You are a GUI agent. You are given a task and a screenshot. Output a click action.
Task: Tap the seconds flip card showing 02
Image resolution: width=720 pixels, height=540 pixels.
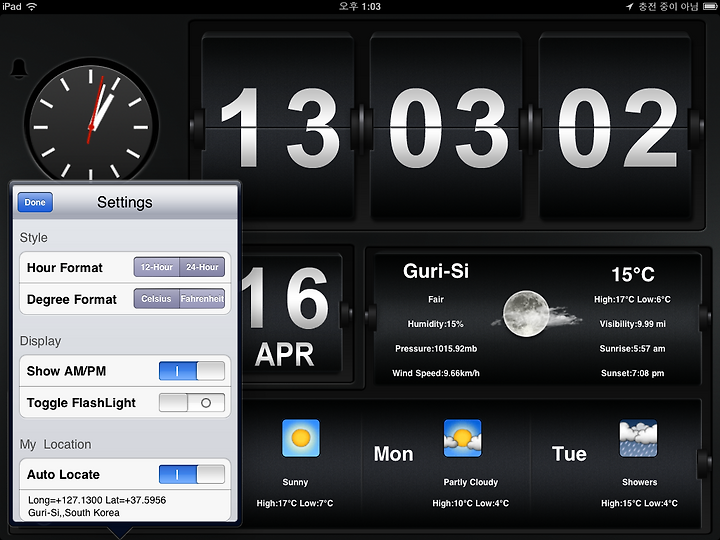coord(615,126)
